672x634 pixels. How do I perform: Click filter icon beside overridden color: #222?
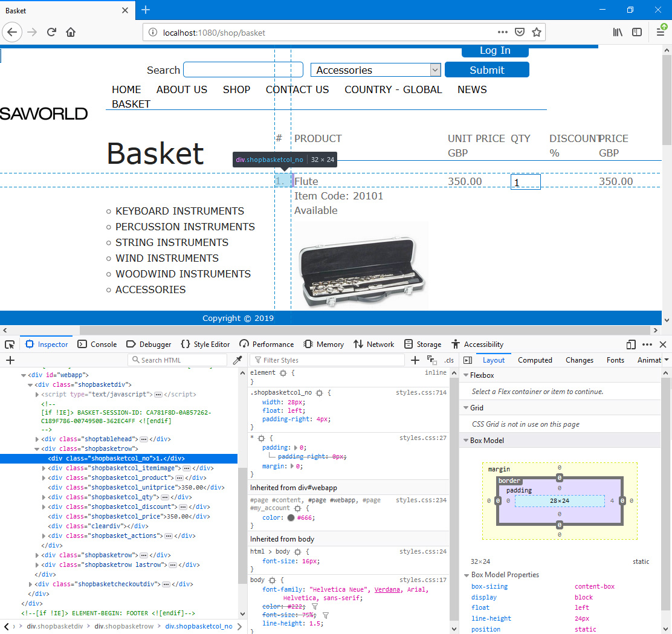click(315, 607)
